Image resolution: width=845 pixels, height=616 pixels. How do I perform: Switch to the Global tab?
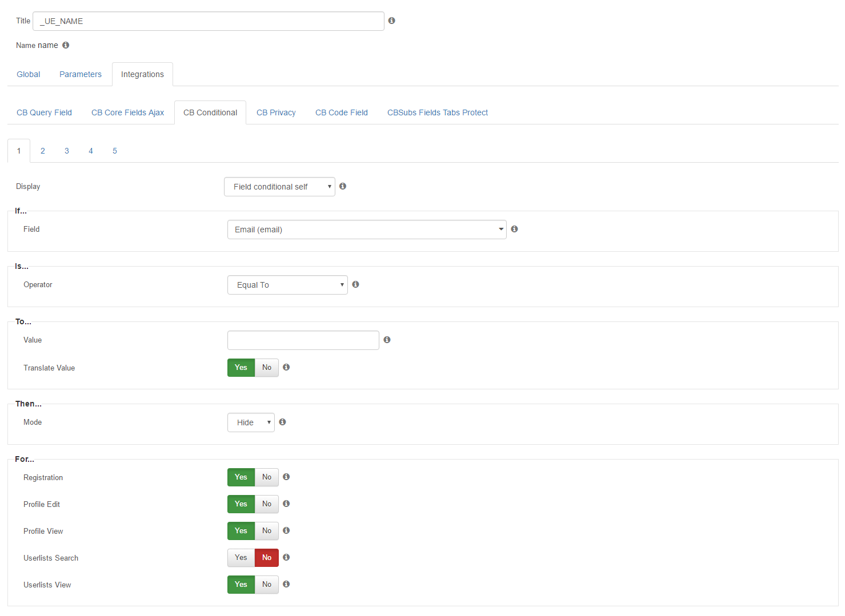pyautogui.click(x=29, y=74)
